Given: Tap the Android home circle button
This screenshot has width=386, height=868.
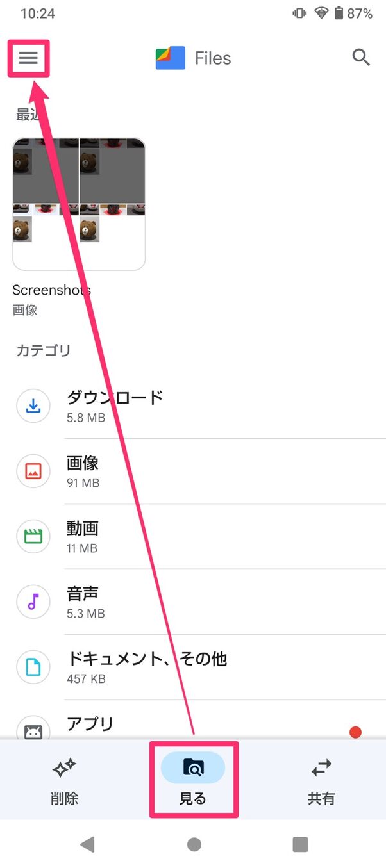Looking at the screenshot, I should pyautogui.click(x=193, y=844).
